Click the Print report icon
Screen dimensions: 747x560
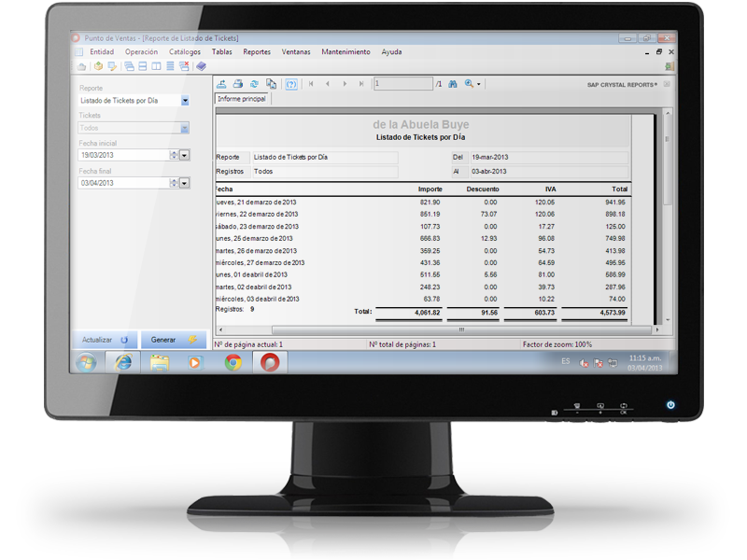pyautogui.click(x=238, y=84)
